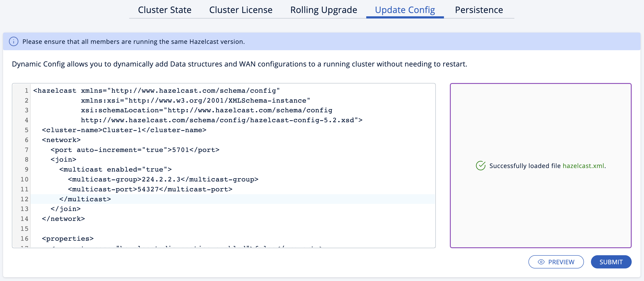
Task: Click the eye icon inside the PREVIEW button
Action: pos(541,262)
